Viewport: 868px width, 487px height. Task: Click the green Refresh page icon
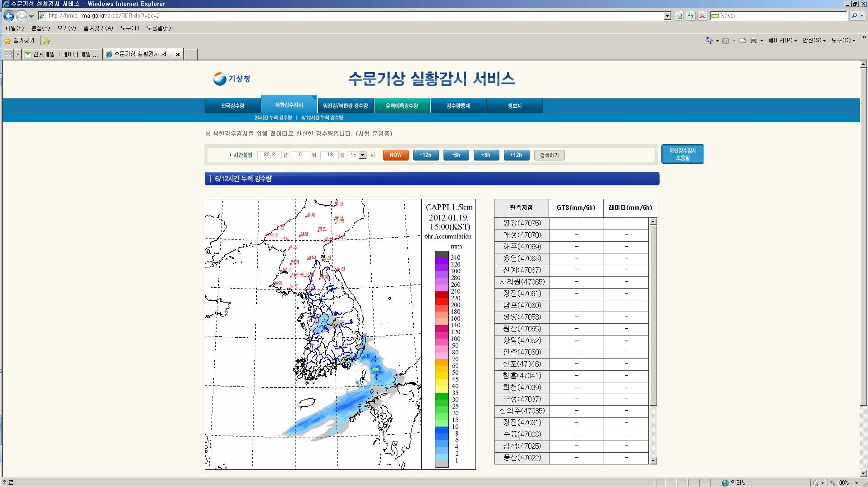click(x=691, y=16)
